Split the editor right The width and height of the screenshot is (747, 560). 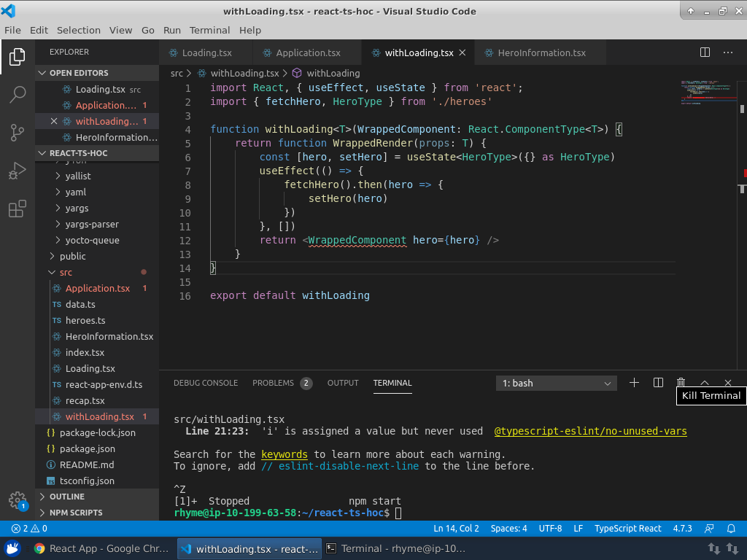705,52
